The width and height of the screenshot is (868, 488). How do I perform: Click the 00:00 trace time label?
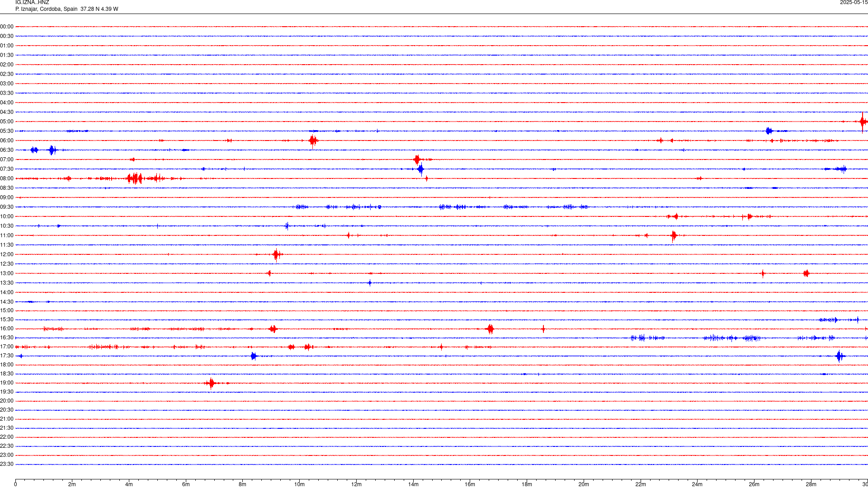coord(7,27)
